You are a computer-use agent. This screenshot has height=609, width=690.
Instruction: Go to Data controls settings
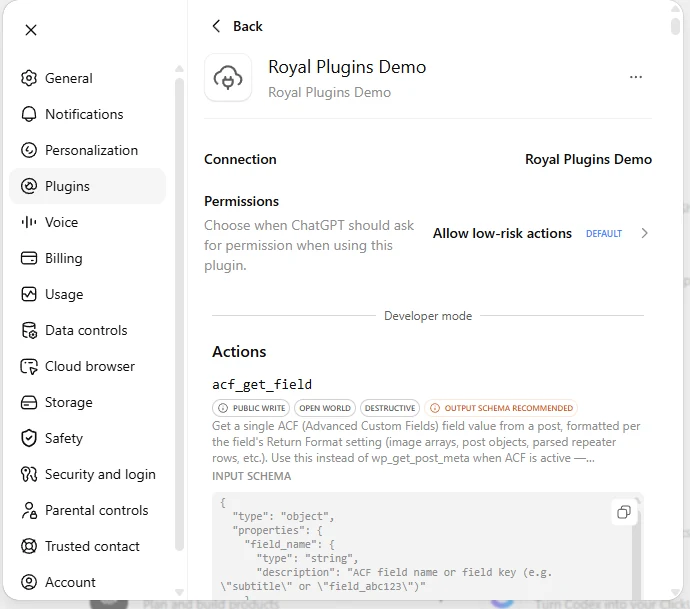click(x=87, y=330)
